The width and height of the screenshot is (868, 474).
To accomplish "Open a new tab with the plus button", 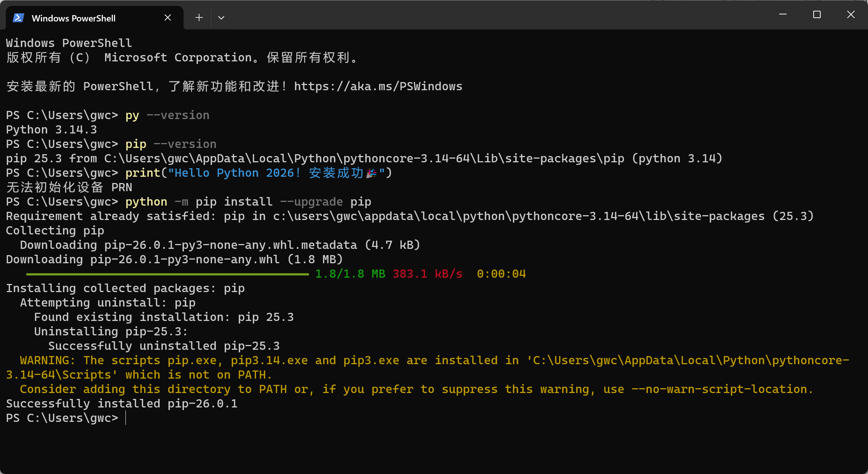I will pos(199,18).
